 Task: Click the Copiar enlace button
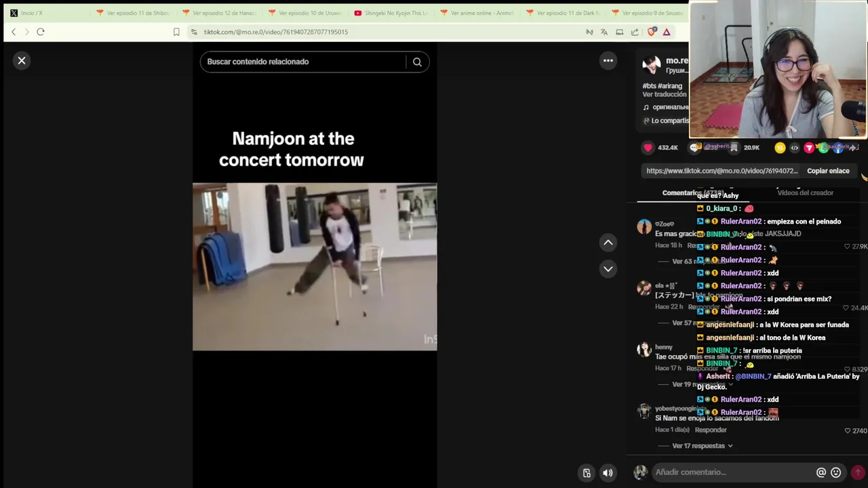coord(828,171)
